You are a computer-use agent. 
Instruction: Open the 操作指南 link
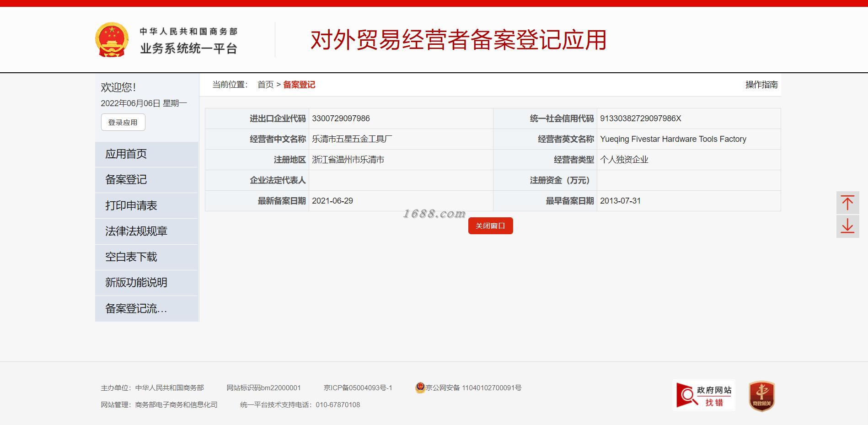coord(761,85)
